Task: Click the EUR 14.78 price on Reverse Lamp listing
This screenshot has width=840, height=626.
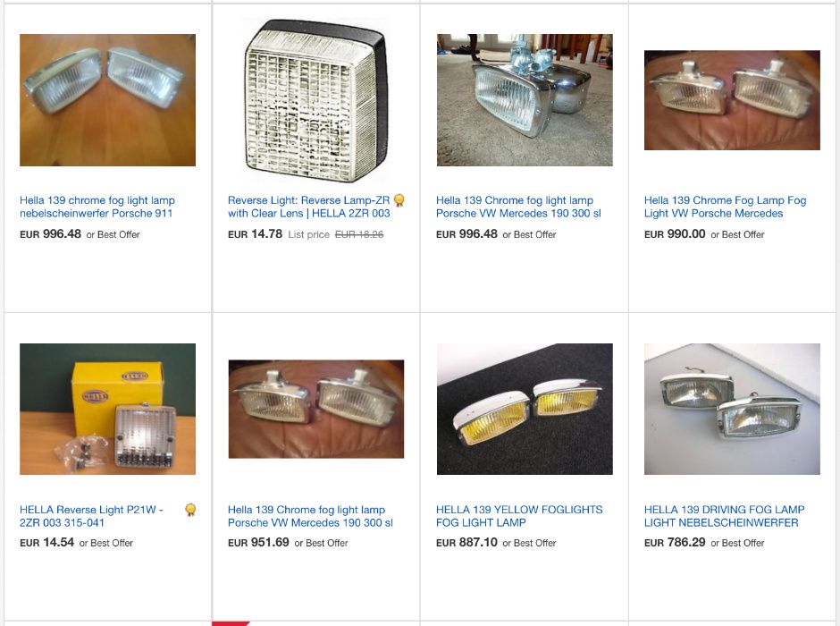Action: (255, 233)
